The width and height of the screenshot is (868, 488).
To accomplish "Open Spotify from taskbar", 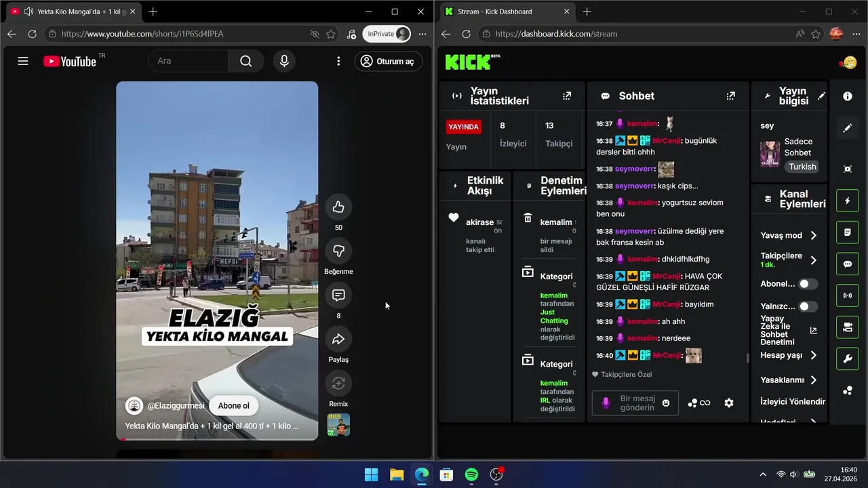I will (x=471, y=474).
